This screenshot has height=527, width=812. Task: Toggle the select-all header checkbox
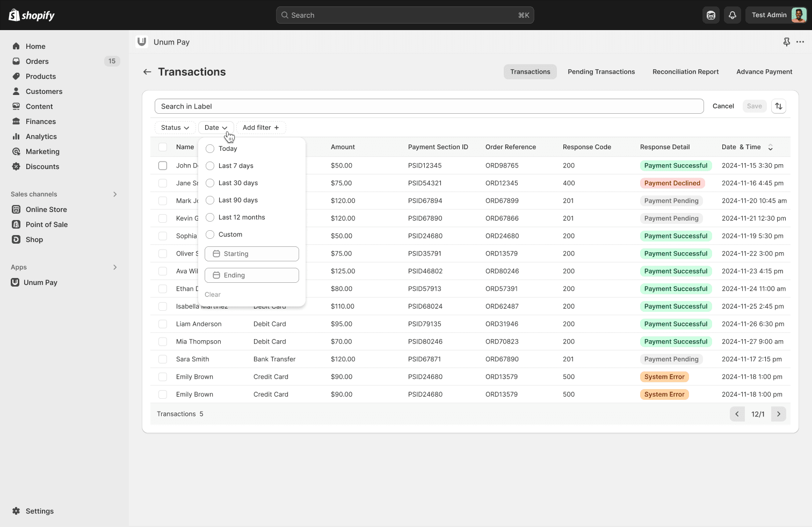(163, 147)
